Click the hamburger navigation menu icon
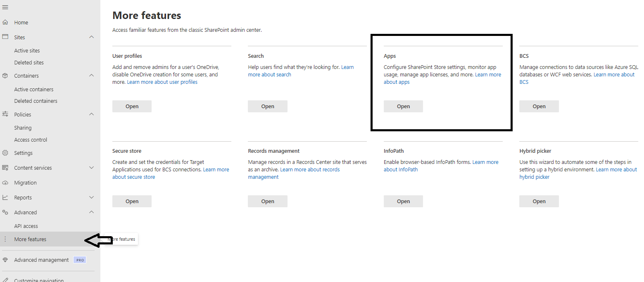This screenshot has height=282, width=644. [5, 7]
